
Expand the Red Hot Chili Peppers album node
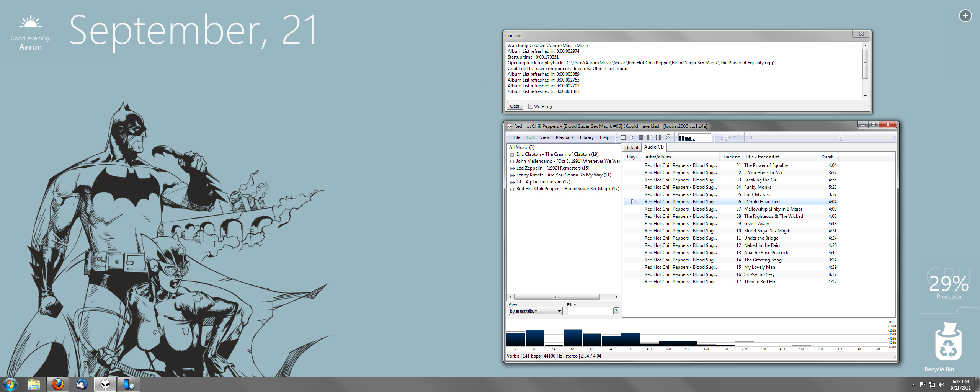(512, 189)
